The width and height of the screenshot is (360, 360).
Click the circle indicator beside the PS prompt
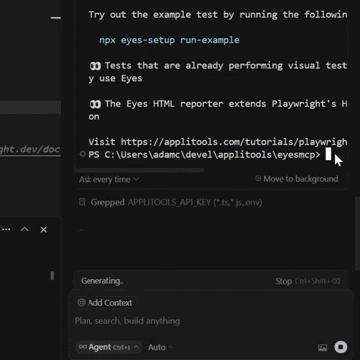83,154
